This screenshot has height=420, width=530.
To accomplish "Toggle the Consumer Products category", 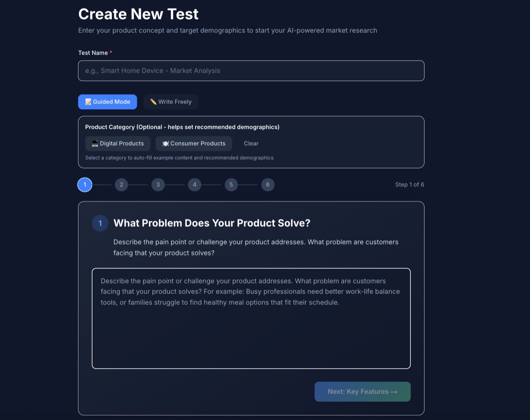I will tap(193, 143).
